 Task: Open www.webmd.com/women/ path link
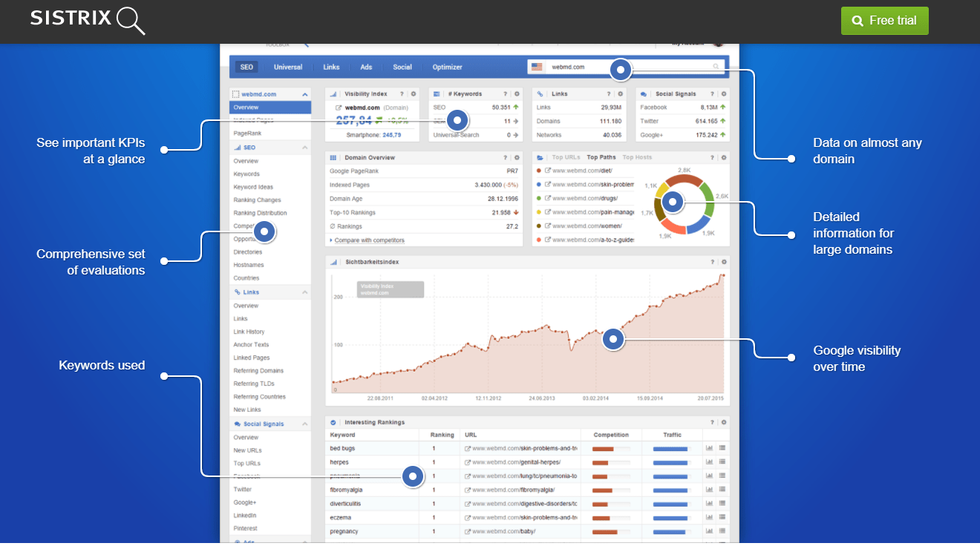click(587, 226)
